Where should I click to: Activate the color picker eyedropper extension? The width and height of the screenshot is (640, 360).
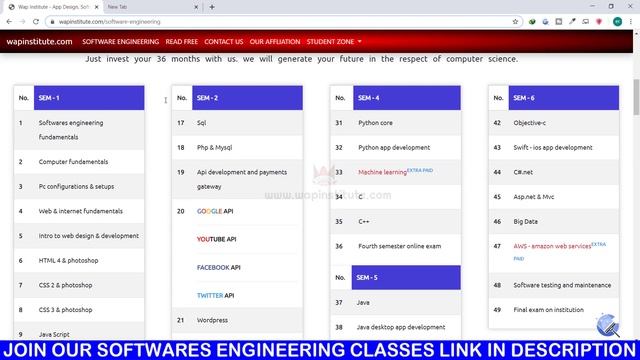pyautogui.click(x=572, y=22)
